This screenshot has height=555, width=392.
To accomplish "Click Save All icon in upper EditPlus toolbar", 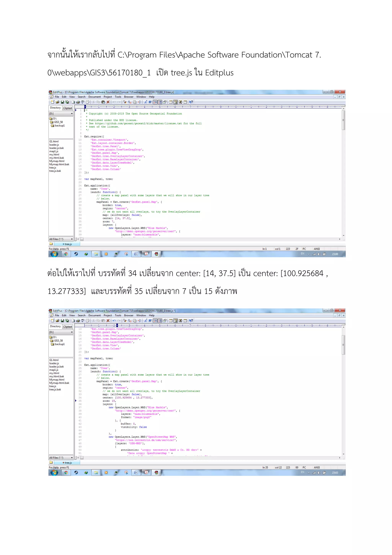I will click(x=67, y=102).
